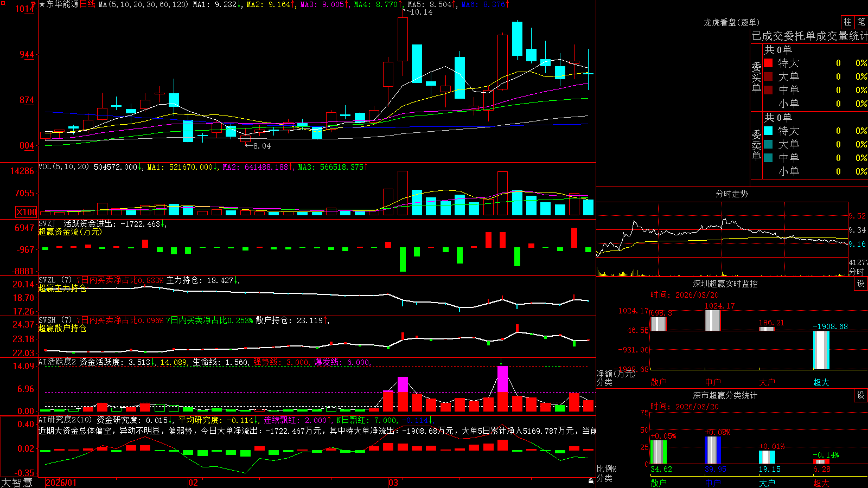The height and width of the screenshot is (488, 868).
Task: Click the 中户 bar labeled 1024.17
Action: pos(712,320)
